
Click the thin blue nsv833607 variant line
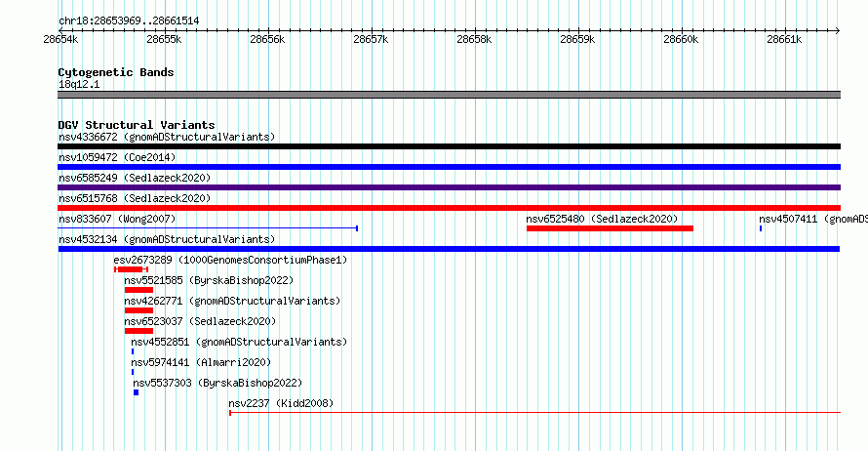point(208,228)
